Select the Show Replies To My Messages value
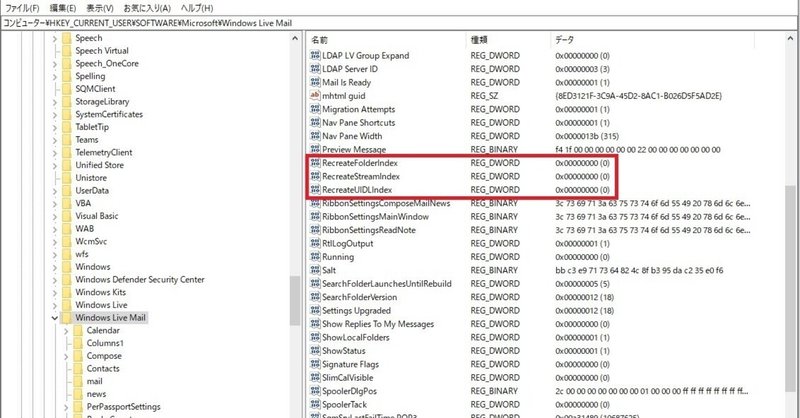Image resolution: width=800 pixels, height=418 pixels. (x=378, y=324)
